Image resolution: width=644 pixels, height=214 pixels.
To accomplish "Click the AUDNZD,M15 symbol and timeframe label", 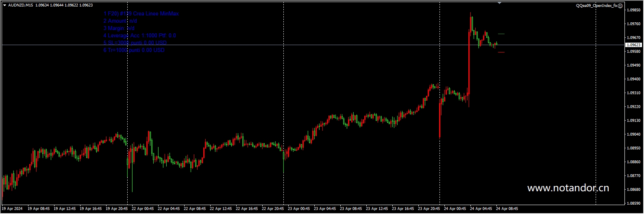I will (x=21, y=6).
